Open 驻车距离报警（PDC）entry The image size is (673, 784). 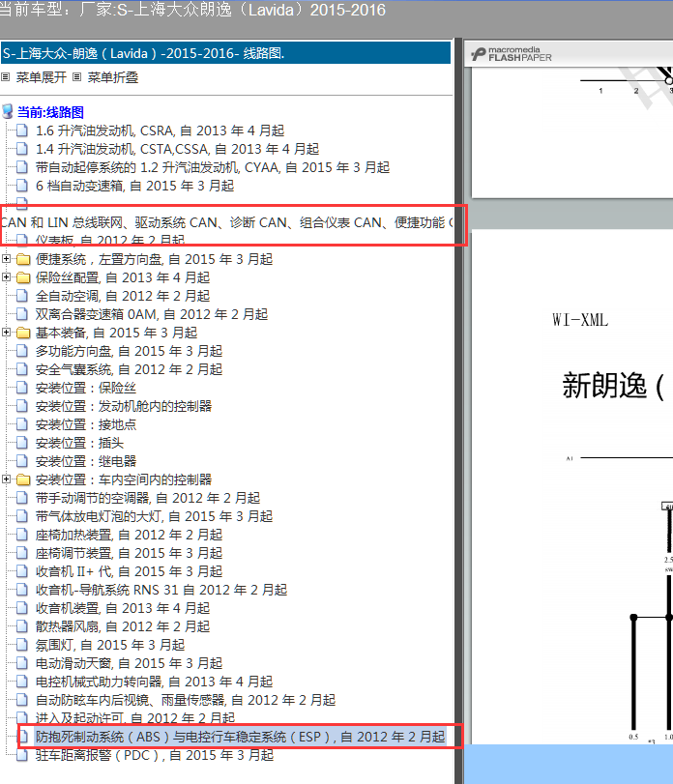(155, 756)
